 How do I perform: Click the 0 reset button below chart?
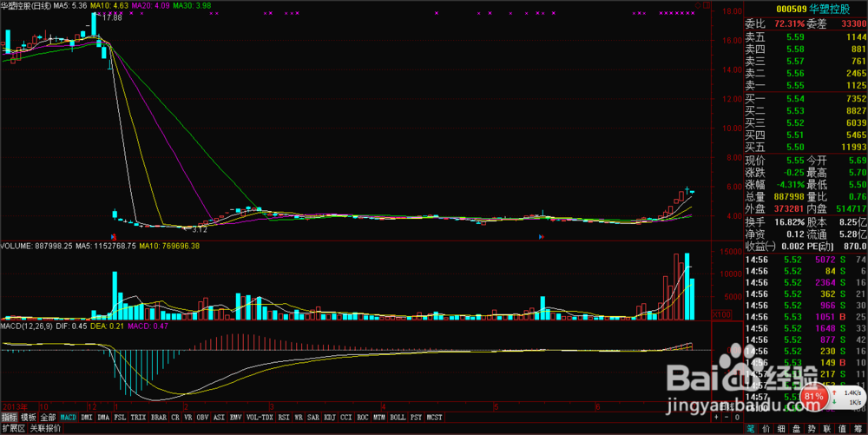tap(737, 418)
